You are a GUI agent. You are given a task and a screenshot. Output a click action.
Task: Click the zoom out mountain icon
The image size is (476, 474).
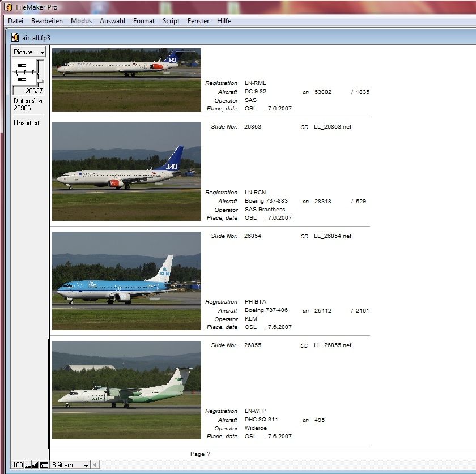pos(28,465)
